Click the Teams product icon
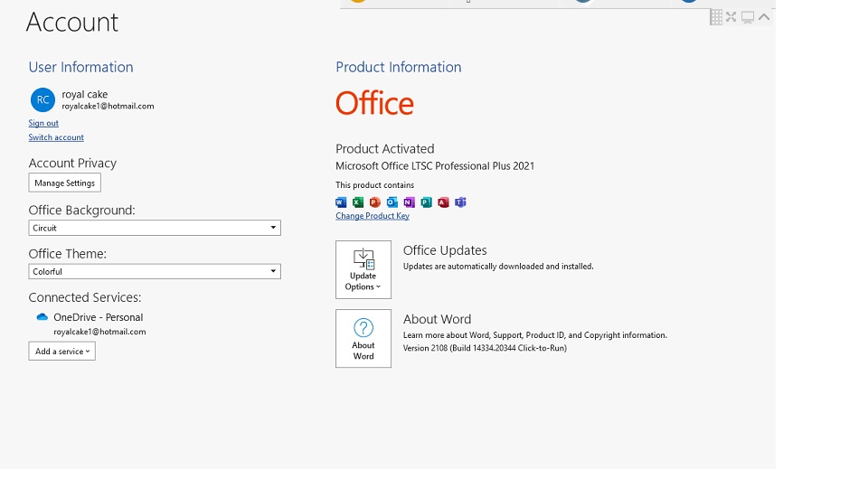This screenshot has height=488, width=868. click(460, 202)
